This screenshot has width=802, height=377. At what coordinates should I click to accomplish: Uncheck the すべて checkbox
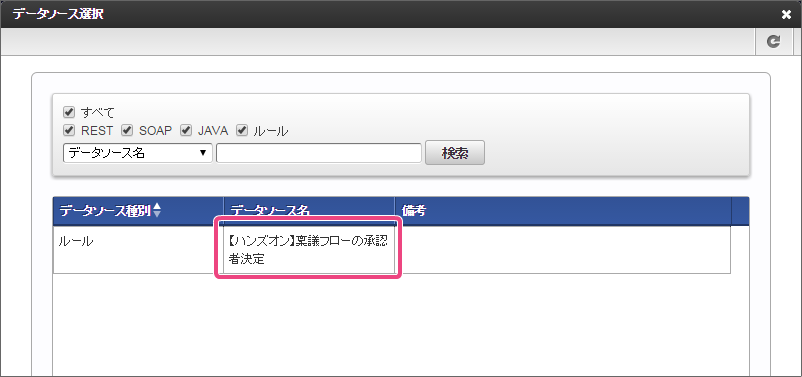point(69,112)
